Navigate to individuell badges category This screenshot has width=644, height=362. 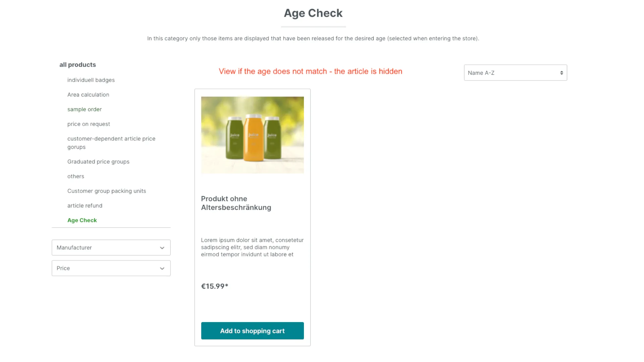click(x=91, y=80)
